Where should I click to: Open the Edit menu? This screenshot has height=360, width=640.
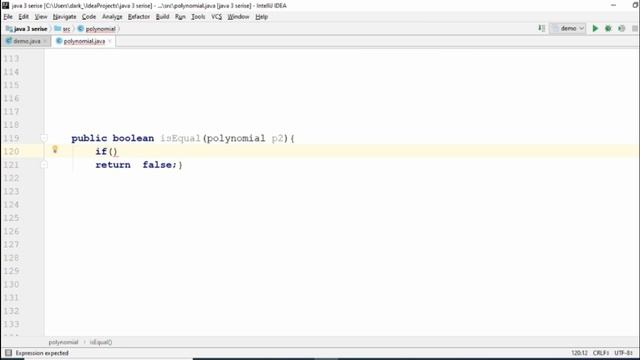pyautogui.click(x=24, y=17)
